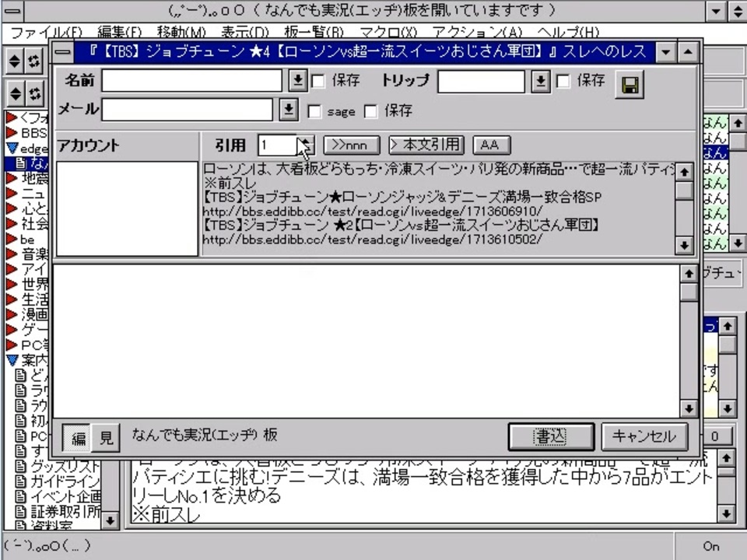Open the マクロ(X) menu
The height and width of the screenshot is (560, 747).
pyautogui.click(x=388, y=32)
